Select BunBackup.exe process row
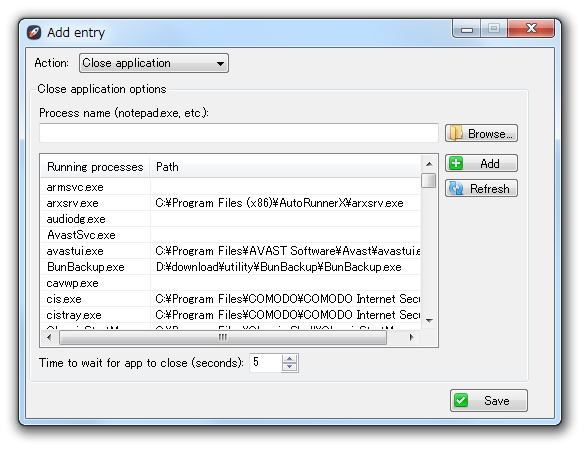This screenshot has height=449, width=584. point(230,267)
